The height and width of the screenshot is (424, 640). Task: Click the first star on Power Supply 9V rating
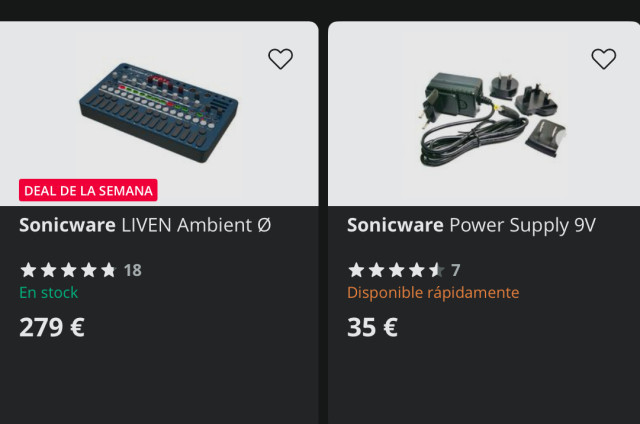point(356,270)
